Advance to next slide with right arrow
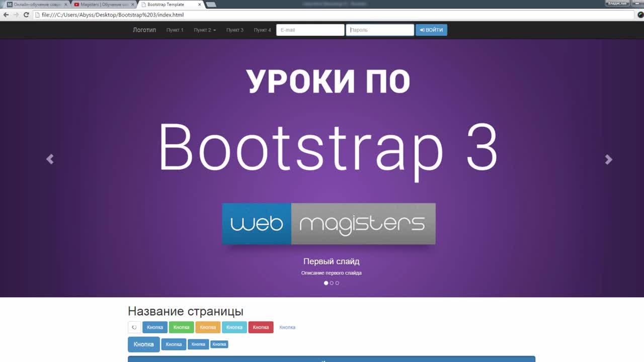 point(608,159)
